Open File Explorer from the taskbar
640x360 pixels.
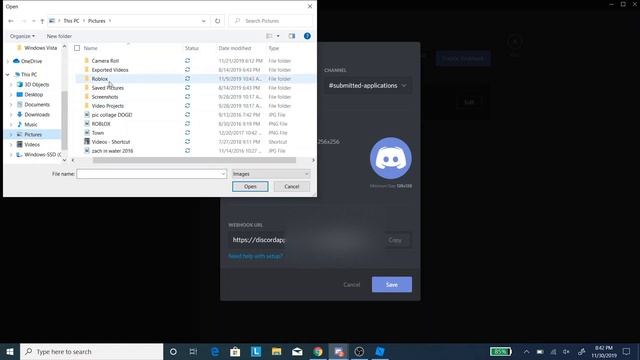click(276, 351)
